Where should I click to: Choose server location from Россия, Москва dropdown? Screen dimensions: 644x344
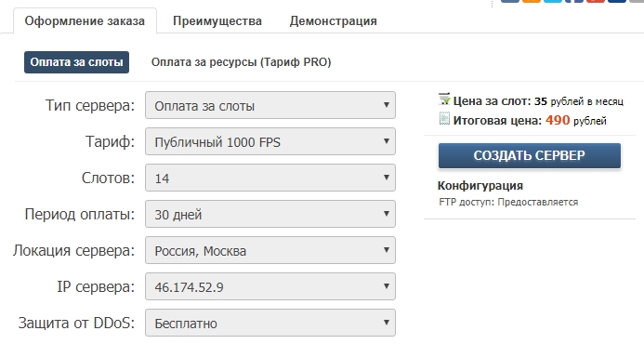270,250
